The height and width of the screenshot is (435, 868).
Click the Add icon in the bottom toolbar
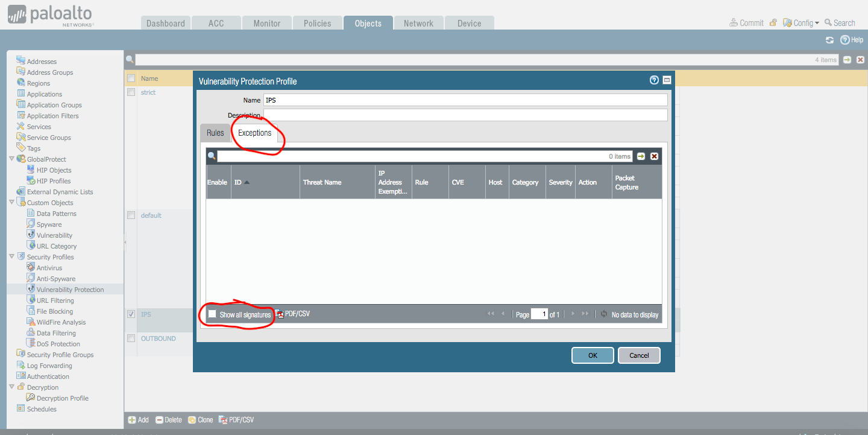[x=132, y=420]
